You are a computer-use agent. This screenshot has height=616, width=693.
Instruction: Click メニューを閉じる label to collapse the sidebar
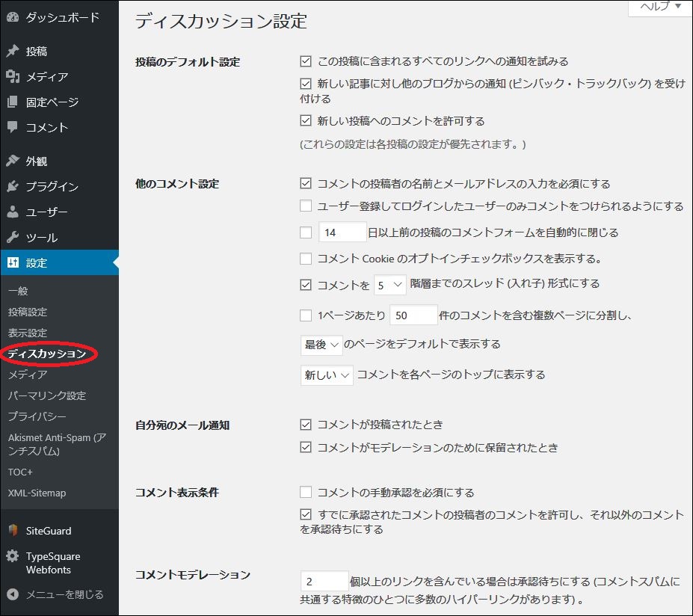pos(64,594)
